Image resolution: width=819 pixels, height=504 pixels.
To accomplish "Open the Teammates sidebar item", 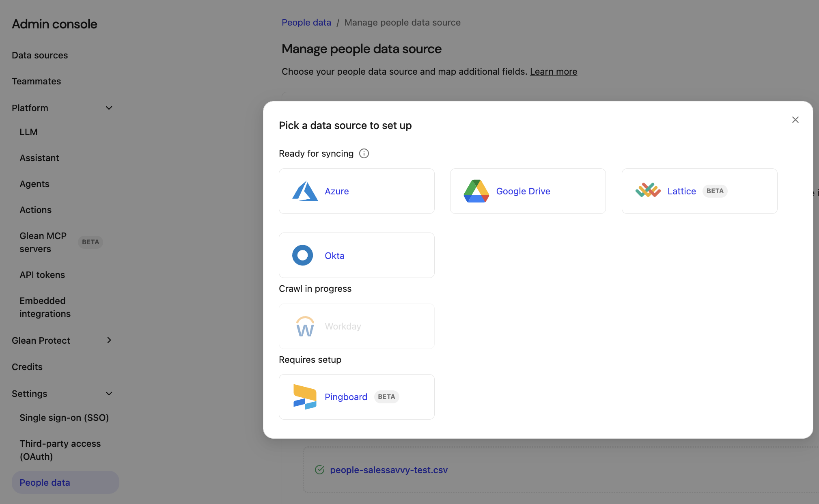I will tap(36, 81).
